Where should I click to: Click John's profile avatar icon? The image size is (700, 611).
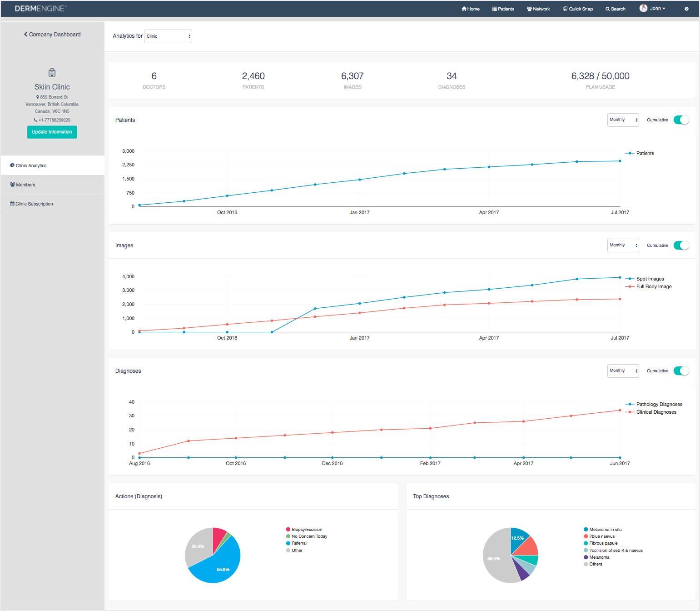(643, 8)
